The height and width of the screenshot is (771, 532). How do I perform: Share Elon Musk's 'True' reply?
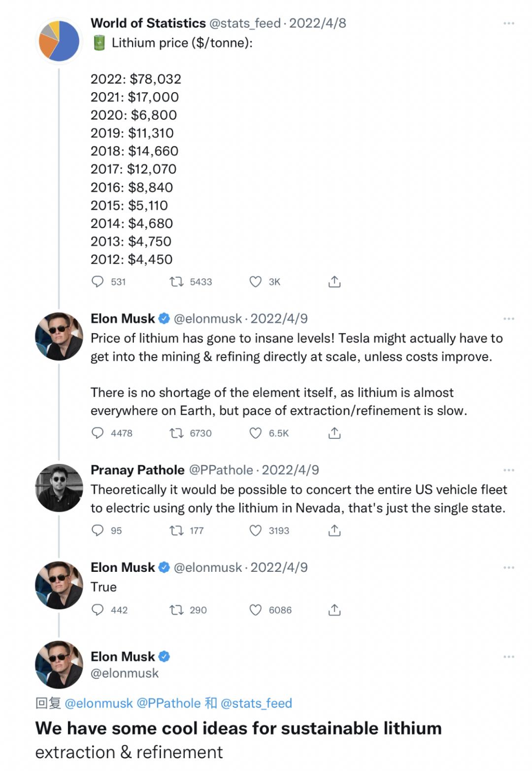[334, 610]
